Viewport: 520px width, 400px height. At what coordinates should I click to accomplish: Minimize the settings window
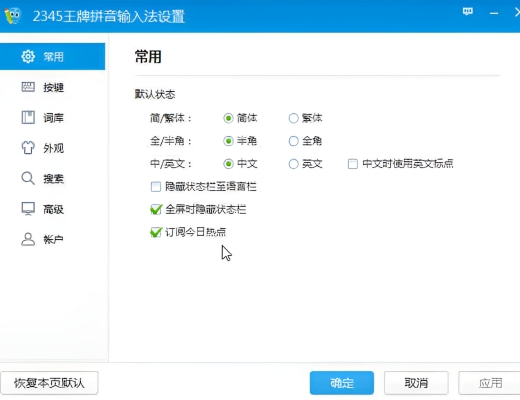494,13
